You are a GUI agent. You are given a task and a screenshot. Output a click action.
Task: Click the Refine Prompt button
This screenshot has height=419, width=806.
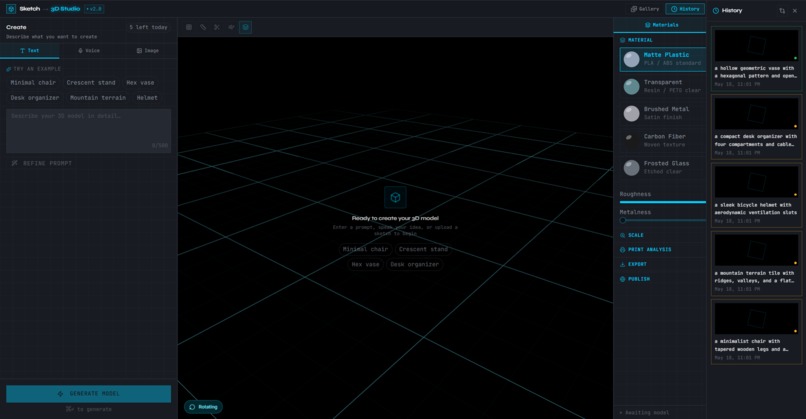pos(42,163)
